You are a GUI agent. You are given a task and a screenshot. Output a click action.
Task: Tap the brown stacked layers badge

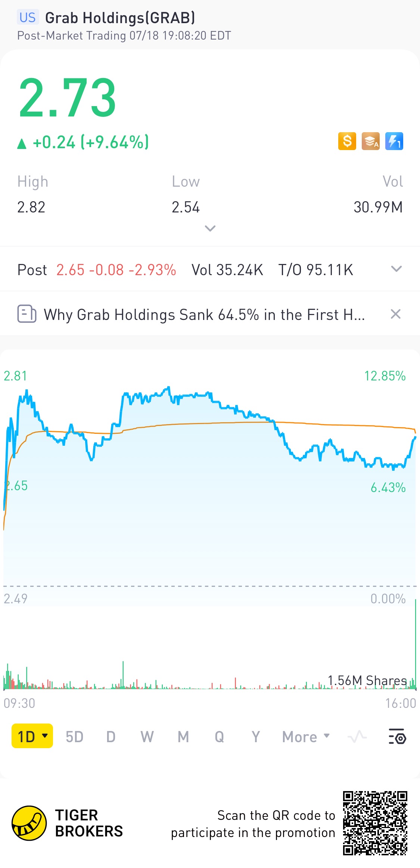[x=370, y=141]
